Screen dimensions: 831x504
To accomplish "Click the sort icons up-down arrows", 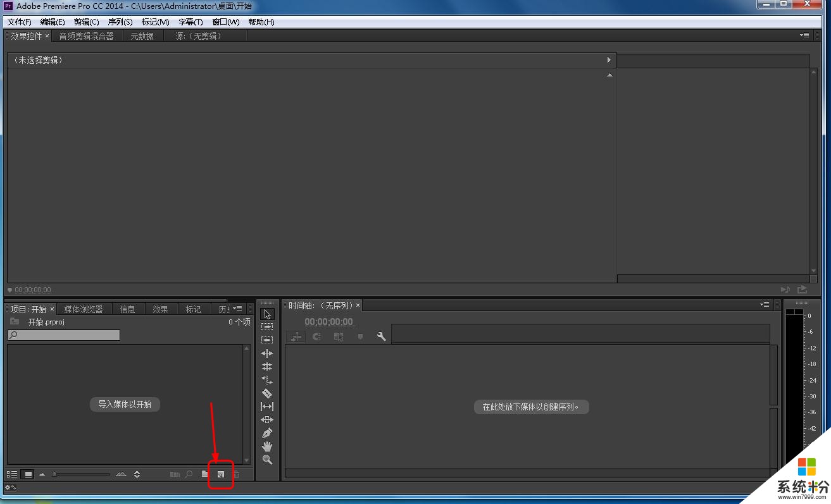I will point(137,474).
